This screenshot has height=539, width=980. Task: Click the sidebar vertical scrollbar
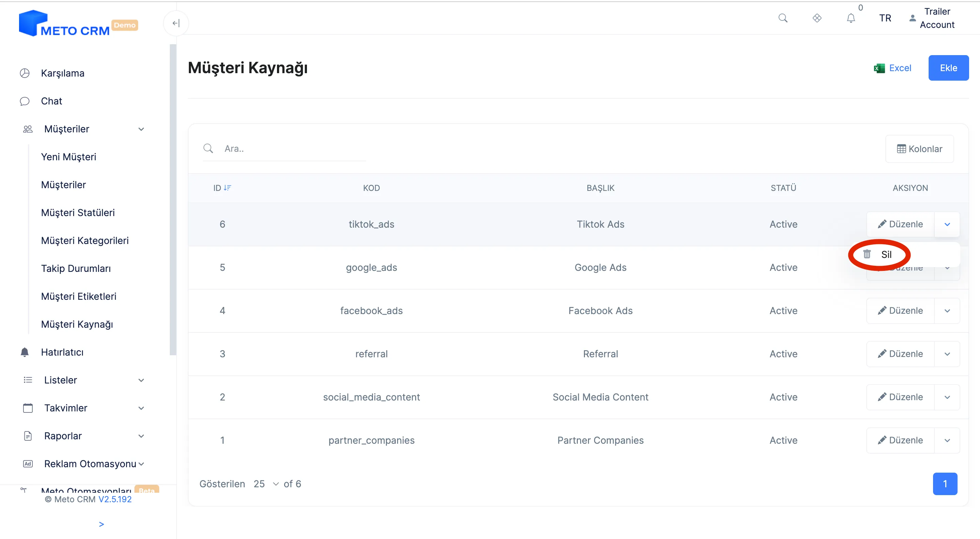pyautogui.click(x=173, y=200)
